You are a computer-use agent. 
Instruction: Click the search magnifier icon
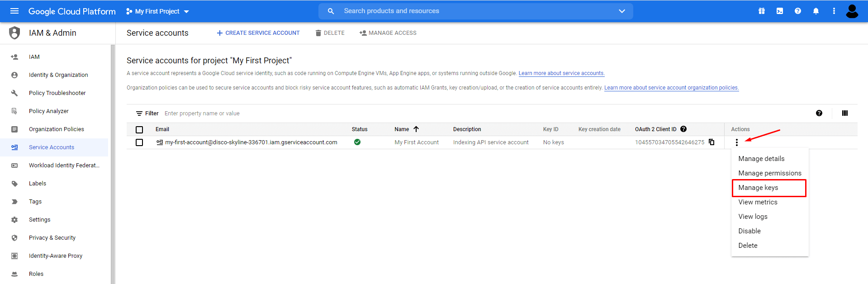coord(331,11)
